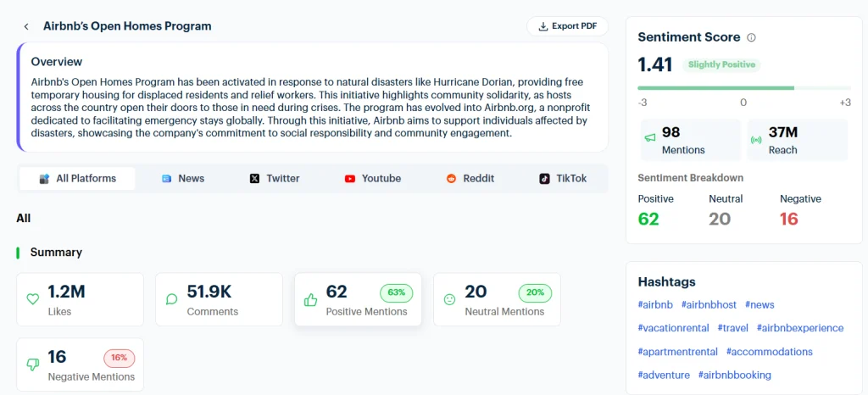Switch to the News tab
The height and width of the screenshot is (395, 868).
183,178
